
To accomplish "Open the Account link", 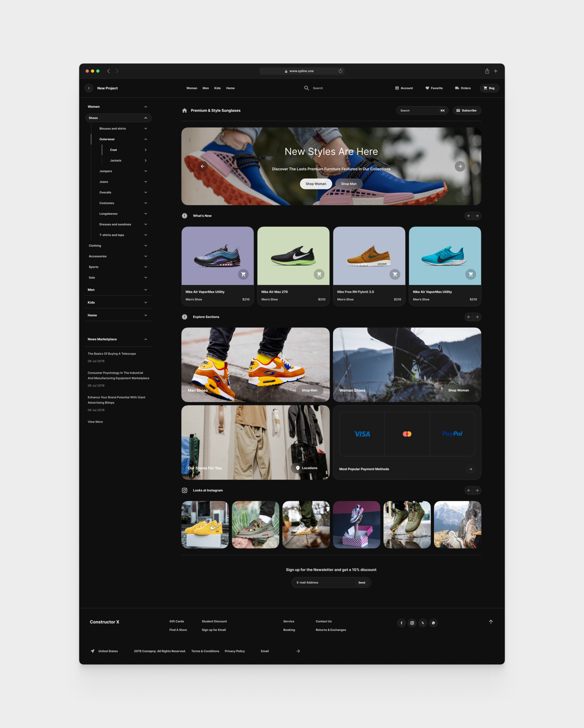I will pyautogui.click(x=404, y=88).
